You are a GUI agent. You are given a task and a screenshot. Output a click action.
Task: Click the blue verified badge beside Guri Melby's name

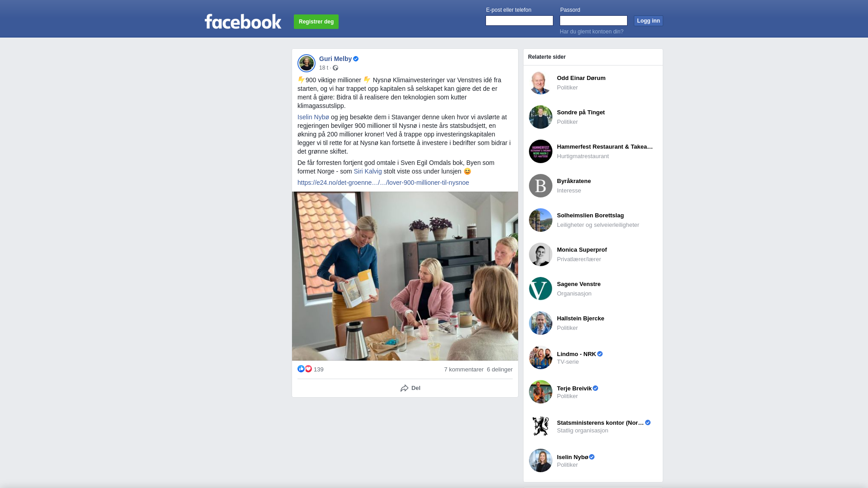pos(356,59)
